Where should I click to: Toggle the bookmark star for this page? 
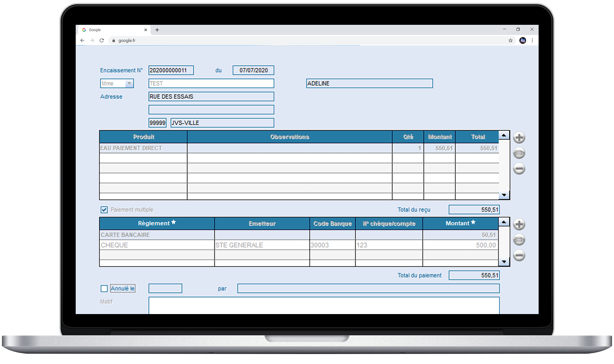click(510, 40)
